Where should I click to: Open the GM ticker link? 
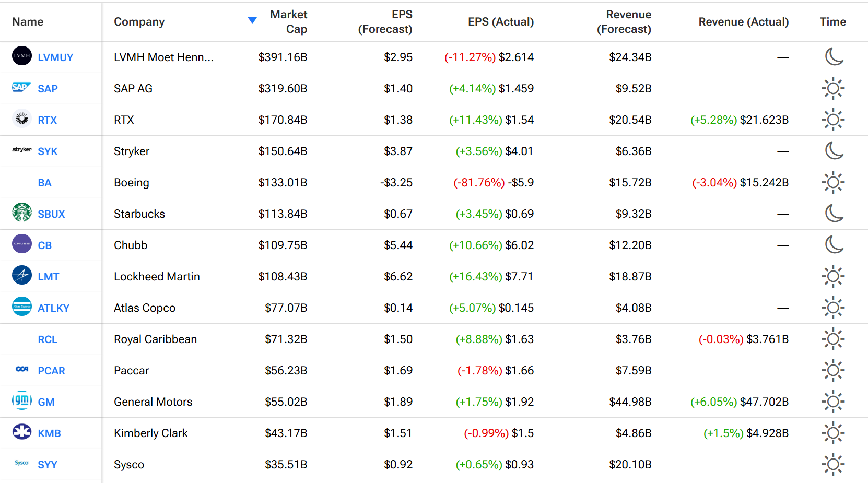pyautogui.click(x=46, y=402)
